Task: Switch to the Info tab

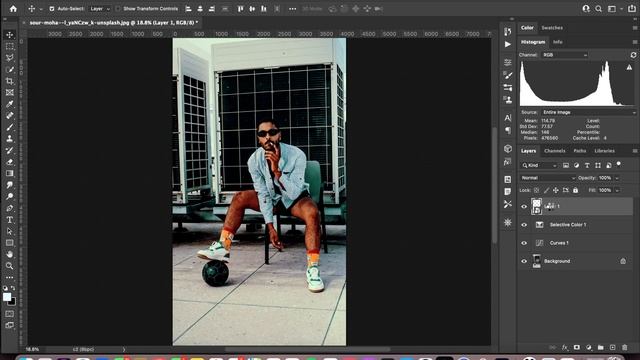Action: pyautogui.click(x=558, y=42)
